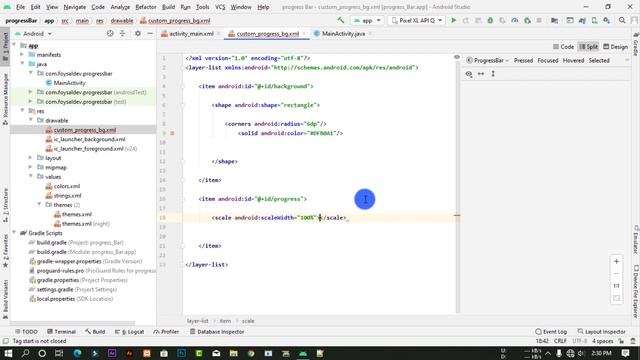Open the Build Variants side panel

click(5, 299)
